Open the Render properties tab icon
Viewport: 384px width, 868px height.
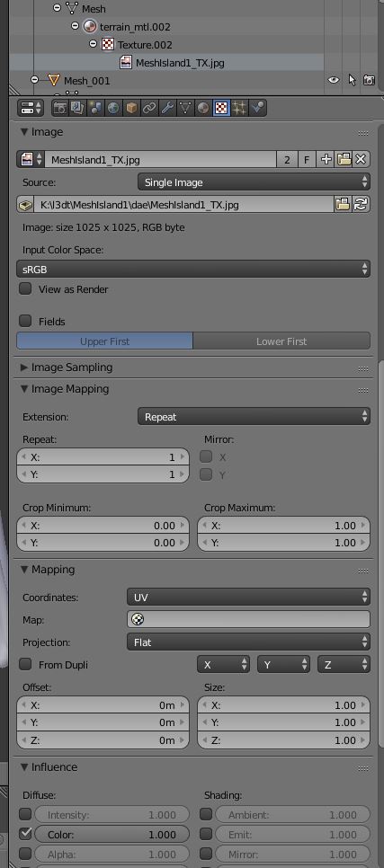60,108
